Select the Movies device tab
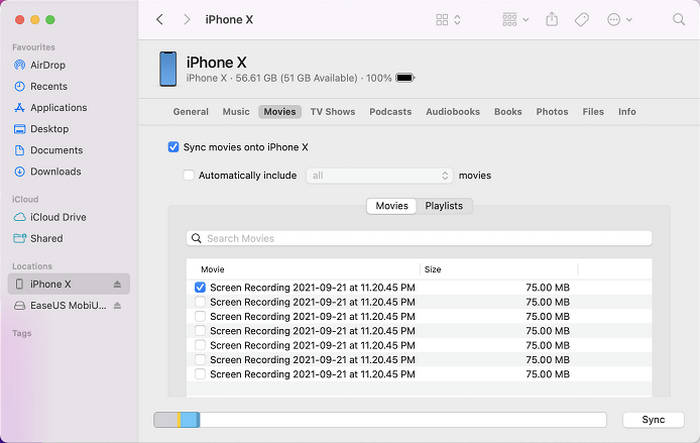Viewport: 700px width, 443px height. point(279,112)
